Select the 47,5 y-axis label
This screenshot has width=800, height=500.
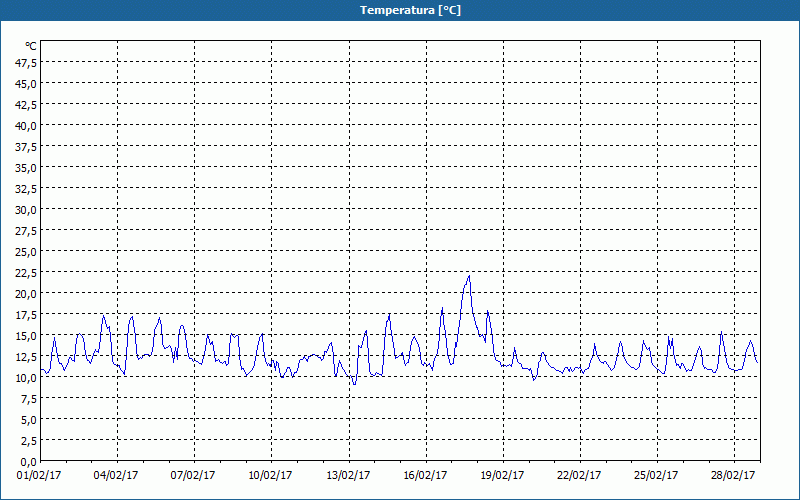point(27,63)
